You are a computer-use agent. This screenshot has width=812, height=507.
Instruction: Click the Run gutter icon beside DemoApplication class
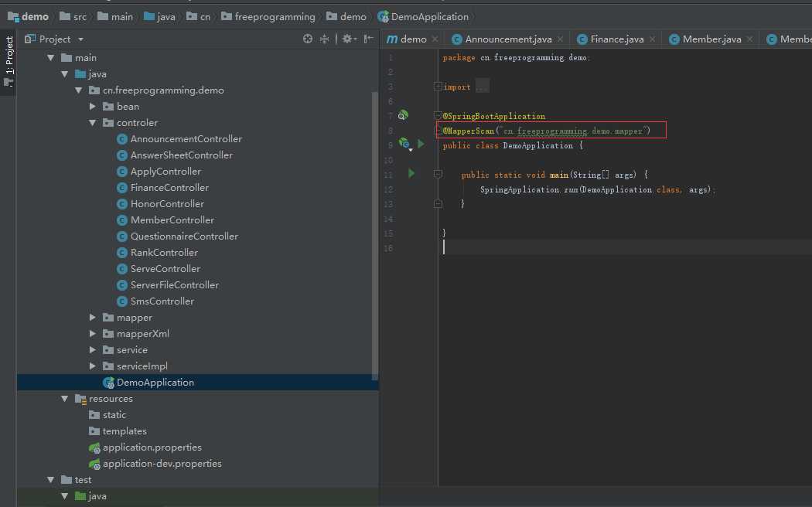[x=421, y=145]
